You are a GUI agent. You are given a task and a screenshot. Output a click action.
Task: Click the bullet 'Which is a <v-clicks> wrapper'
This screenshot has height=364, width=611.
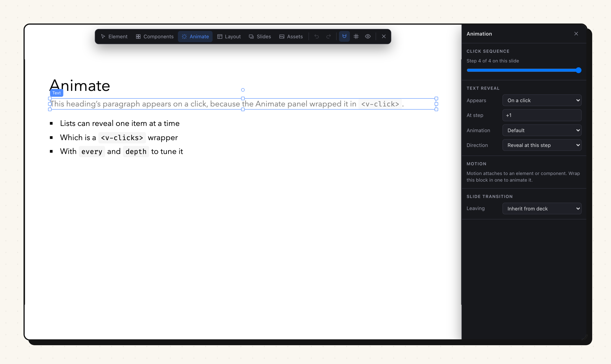point(119,138)
